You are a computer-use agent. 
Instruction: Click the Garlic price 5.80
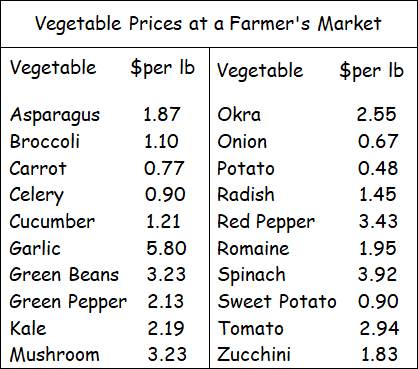[x=166, y=248]
